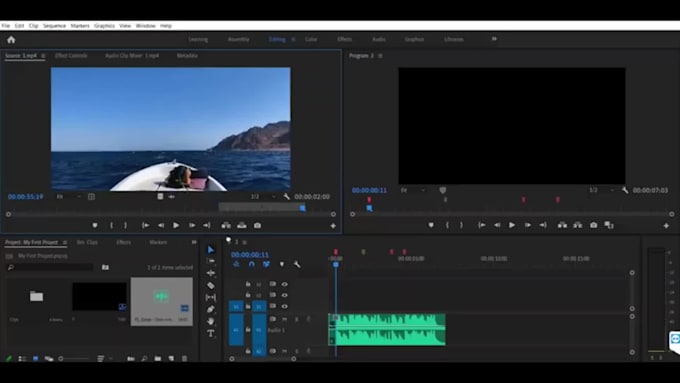Click the blue Timeline playhead handle
Viewport: 680px width, 383px height.
tap(336, 264)
